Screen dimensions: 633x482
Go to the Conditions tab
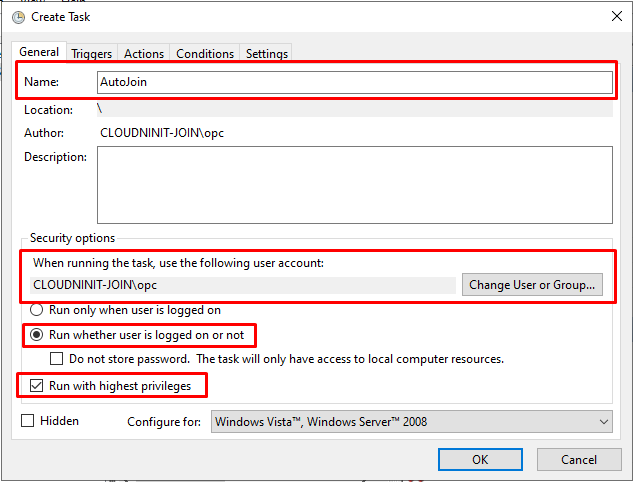tap(205, 53)
